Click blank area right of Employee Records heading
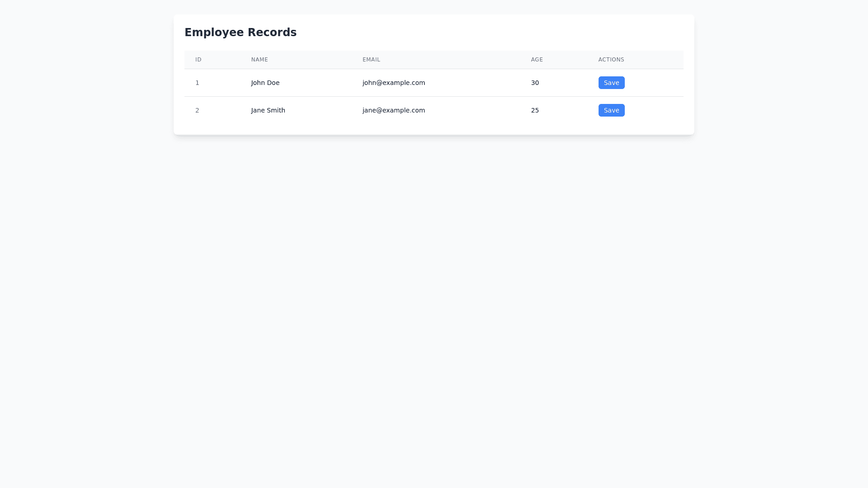This screenshot has height=488, width=868. tap(497, 33)
